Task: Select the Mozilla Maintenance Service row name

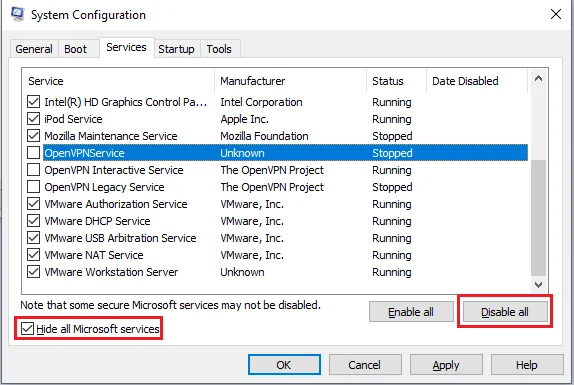Action: (111, 136)
